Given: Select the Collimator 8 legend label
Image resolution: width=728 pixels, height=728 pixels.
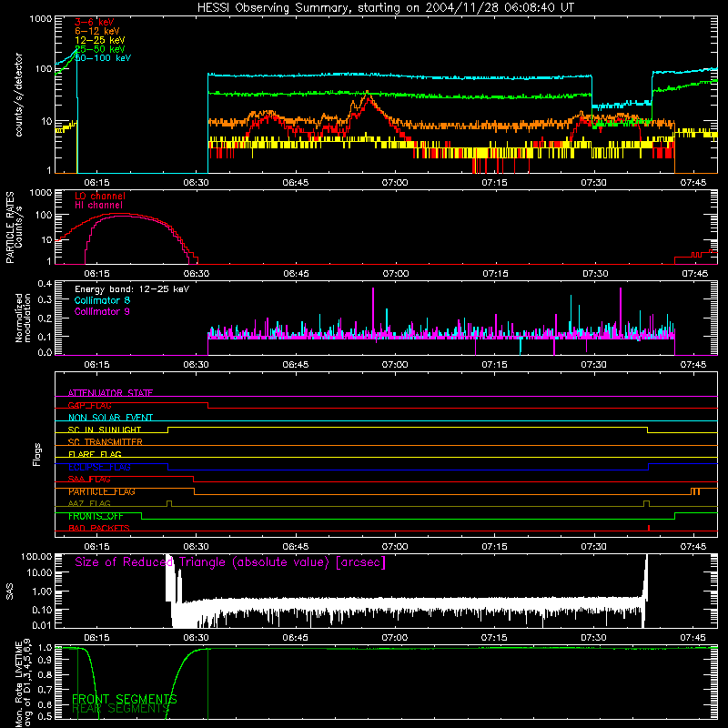Looking at the screenshot, I should tap(102, 300).
